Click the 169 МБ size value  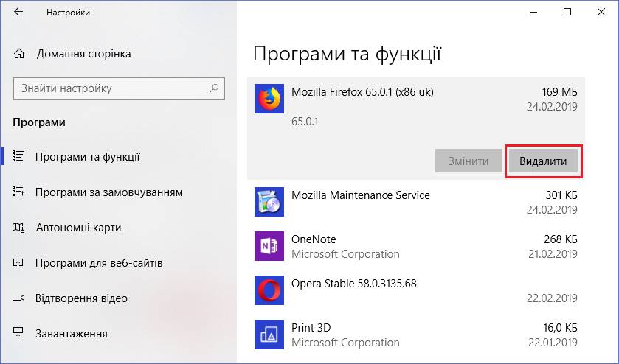tap(559, 92)
